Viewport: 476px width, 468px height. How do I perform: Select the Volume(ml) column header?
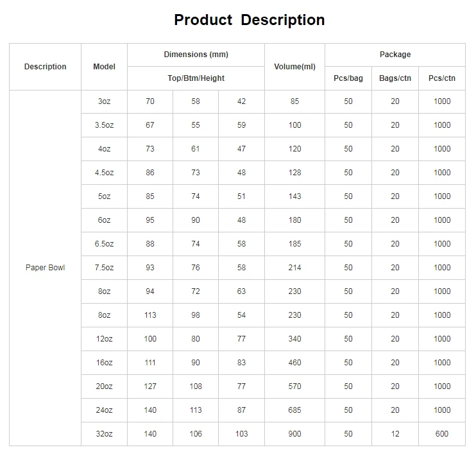pyautogui.click(x=294, y=67)
